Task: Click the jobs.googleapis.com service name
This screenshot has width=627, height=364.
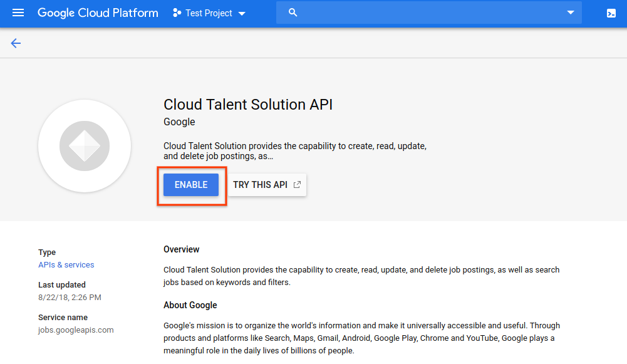Action: 76,330
